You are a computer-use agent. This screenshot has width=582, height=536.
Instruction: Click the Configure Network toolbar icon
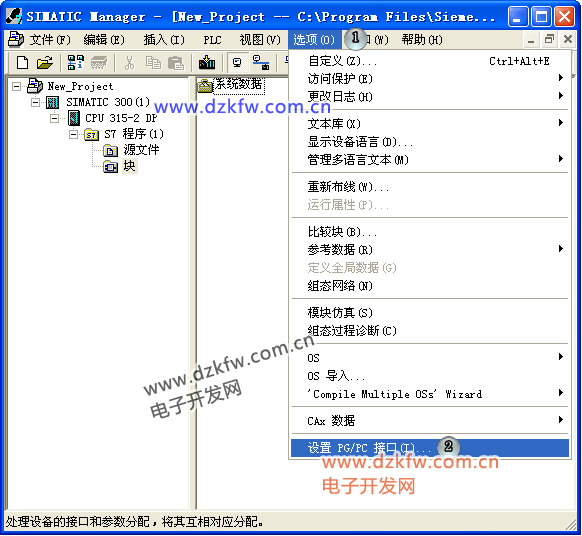point(261,63)
